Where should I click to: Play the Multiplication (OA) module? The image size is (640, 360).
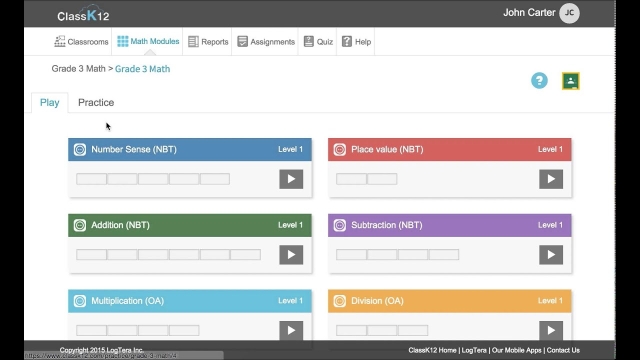[x=291, y=330]
